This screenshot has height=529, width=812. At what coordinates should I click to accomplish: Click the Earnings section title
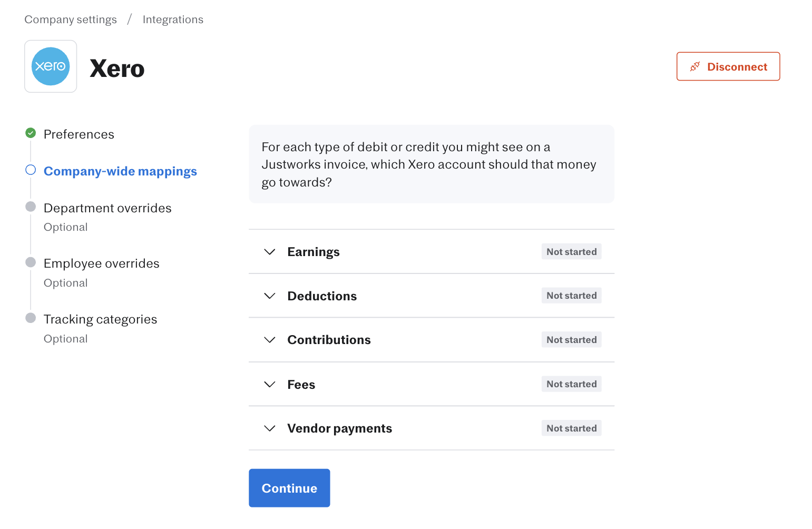[x=314, y=252]
